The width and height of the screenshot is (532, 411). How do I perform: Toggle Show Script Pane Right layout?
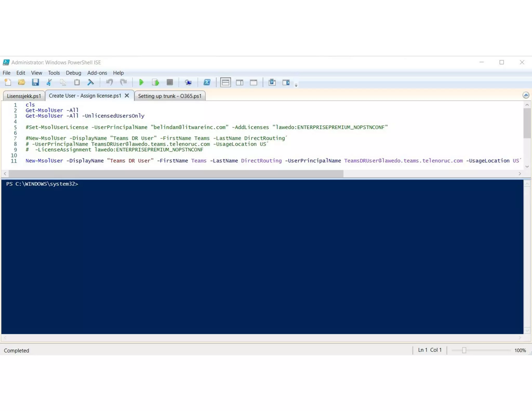pyautogui.click(x=240, y=83)
